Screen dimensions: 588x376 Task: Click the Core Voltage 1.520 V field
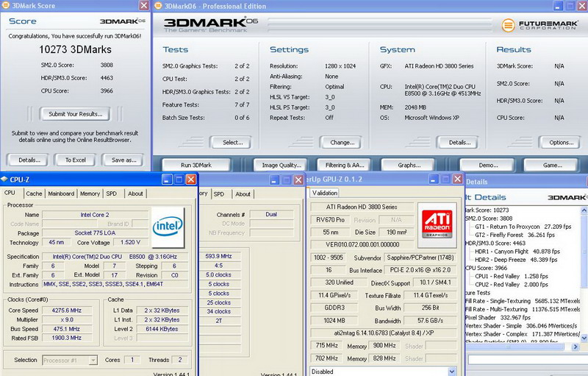(x=130, y=242)
